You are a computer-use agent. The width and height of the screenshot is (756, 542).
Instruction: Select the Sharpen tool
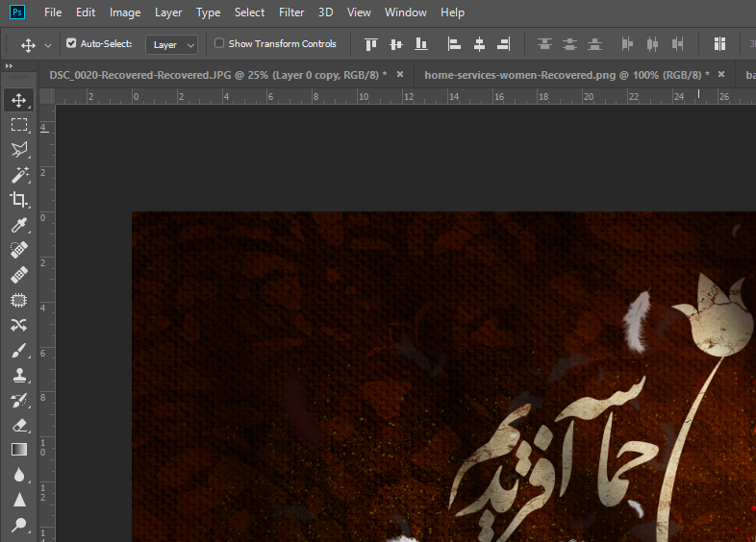(19, 500)
